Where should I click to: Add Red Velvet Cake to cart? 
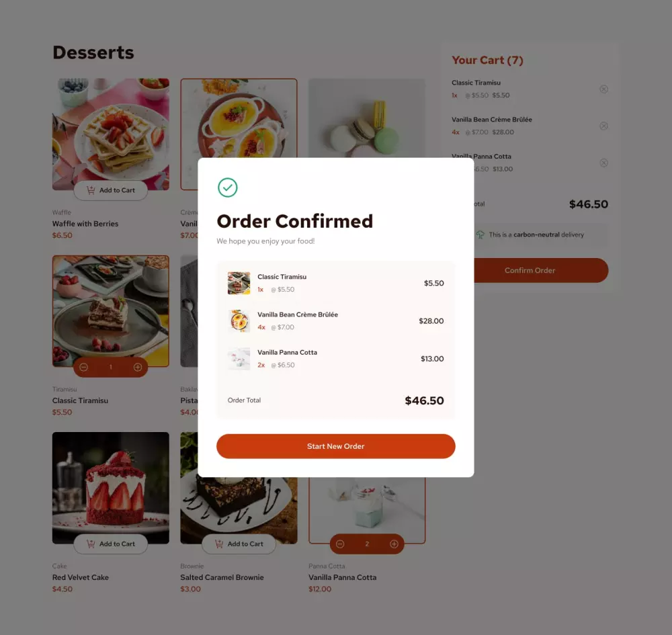click(x=111, y=544)
